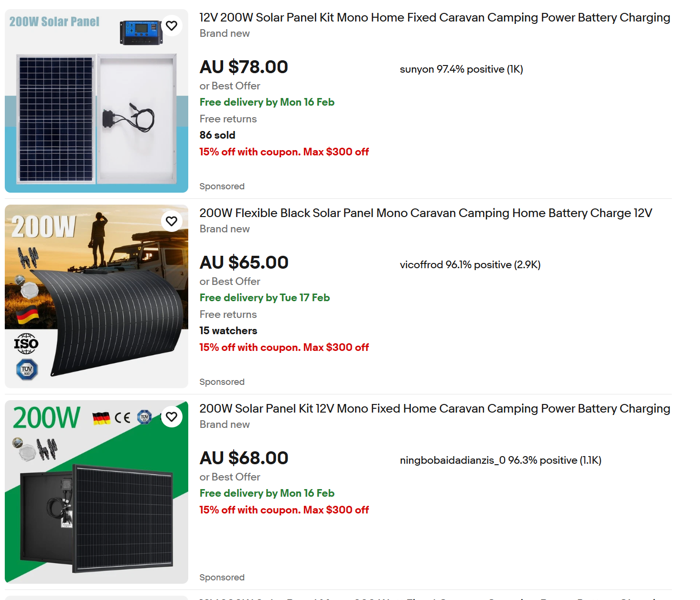Click the AU $65.00 price
The image size is (700, 600).
click(x=244, y=262)
